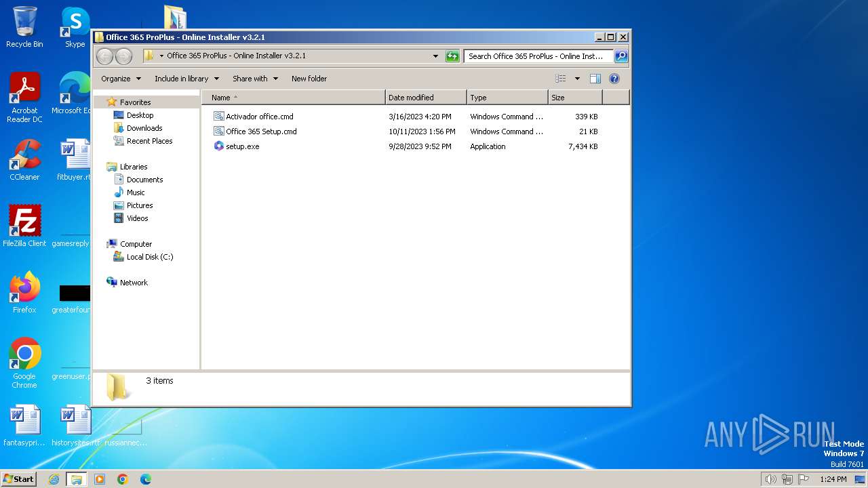This screenshot has width=868, height=488.
Task: Open the FileZilla Client desktop icon
Action: 24,226
